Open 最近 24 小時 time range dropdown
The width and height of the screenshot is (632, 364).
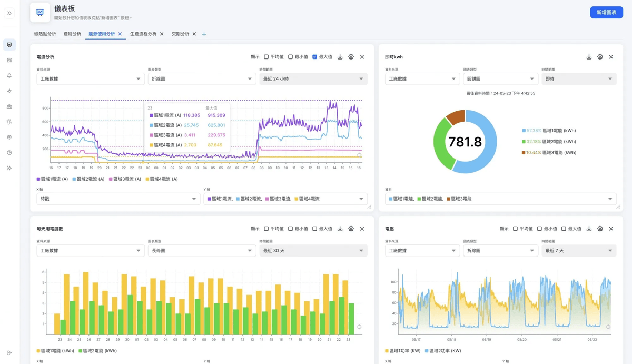click(313, 79)
